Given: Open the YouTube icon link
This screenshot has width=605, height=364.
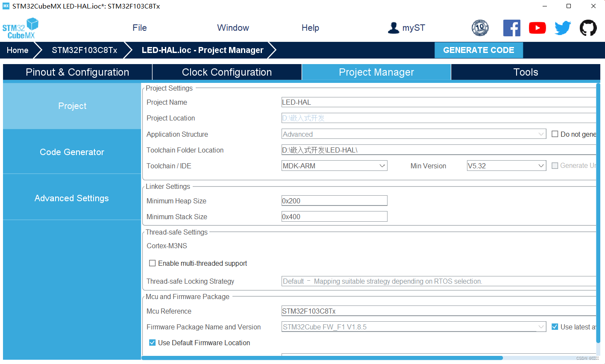Looking at the screenshot, I should click(537, 28).
